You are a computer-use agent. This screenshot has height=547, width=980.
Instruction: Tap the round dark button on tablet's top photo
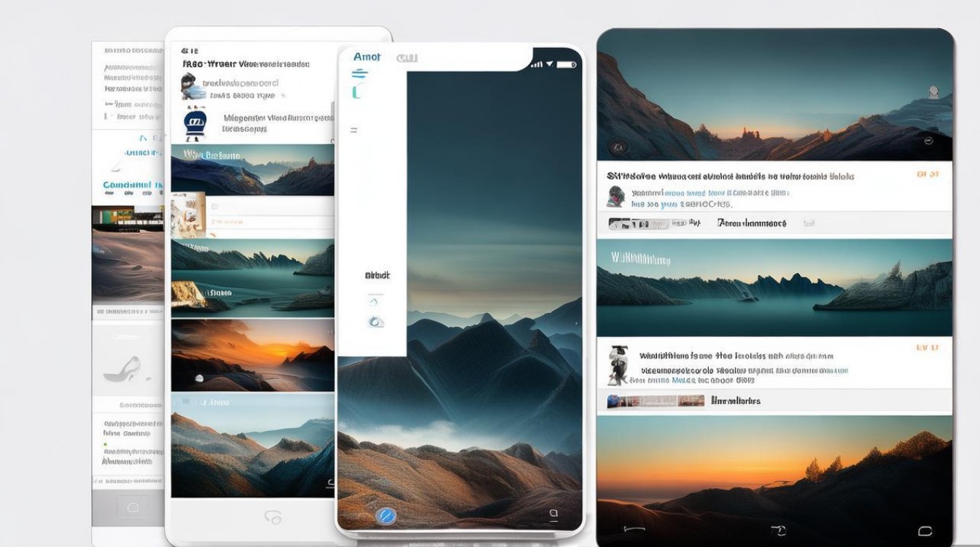[x=618, y=147]
